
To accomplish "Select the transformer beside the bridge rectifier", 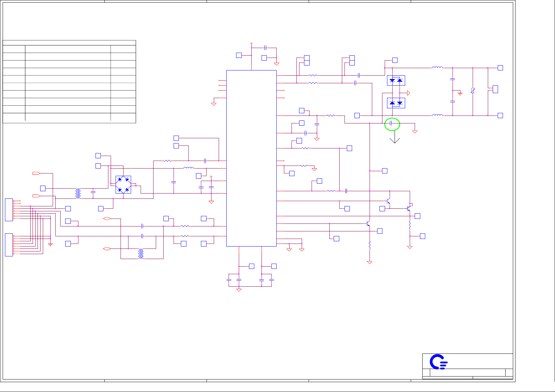I will tap(78, 194).
